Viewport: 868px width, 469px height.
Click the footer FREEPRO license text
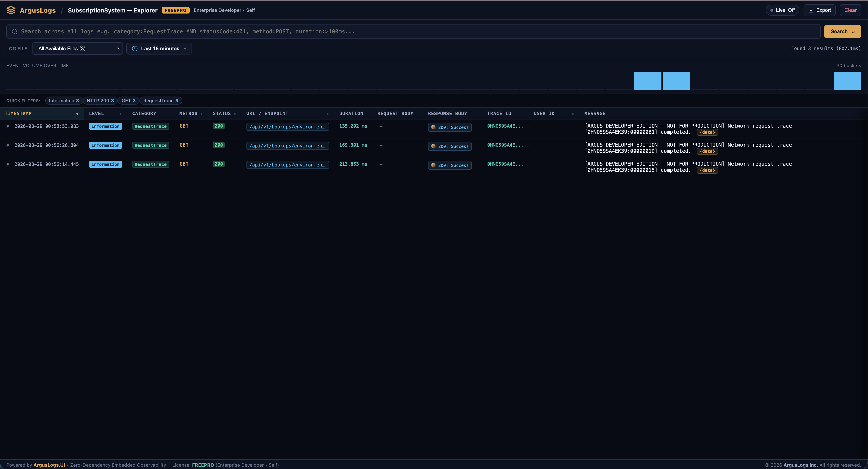[203, 465]
